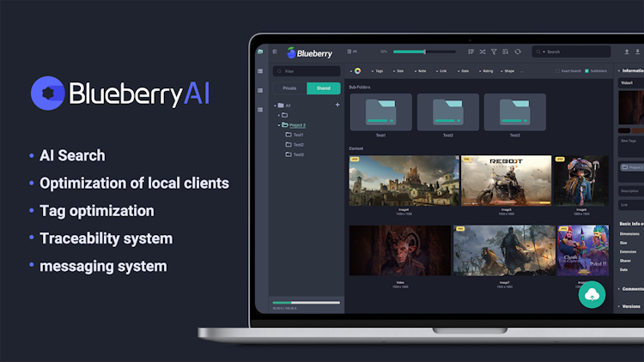Screen dimensions: 644x362
Task: Open the Tags filter dropdown
Action: [x=378, y=71]
